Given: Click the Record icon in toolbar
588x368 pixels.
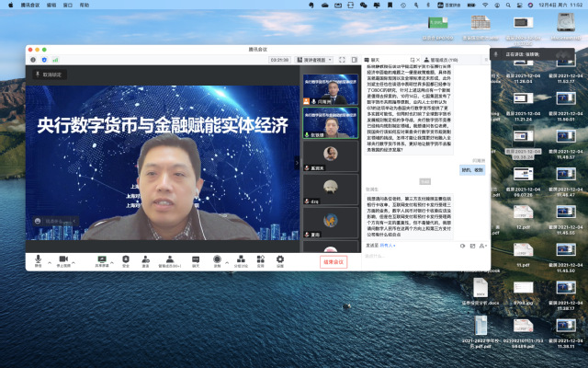Looking at the screenshot, I should (218, 260).
